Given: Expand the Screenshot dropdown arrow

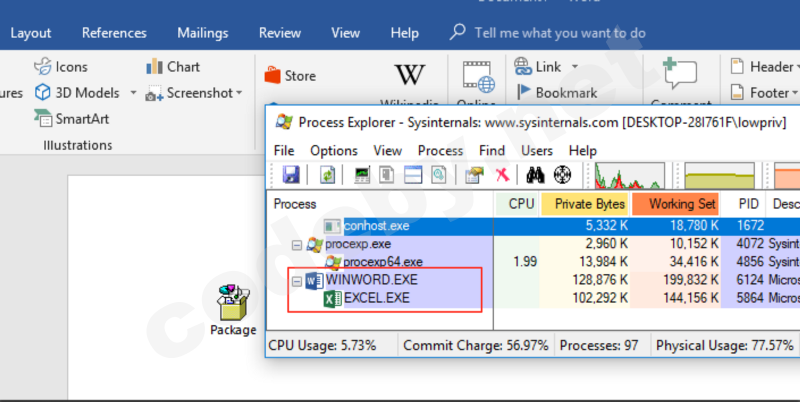Looking at the screenshot, I should (238, 93).
